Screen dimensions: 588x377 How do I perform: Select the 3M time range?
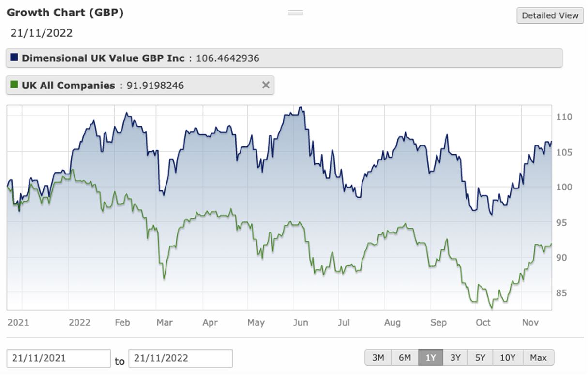click(378, 358)
